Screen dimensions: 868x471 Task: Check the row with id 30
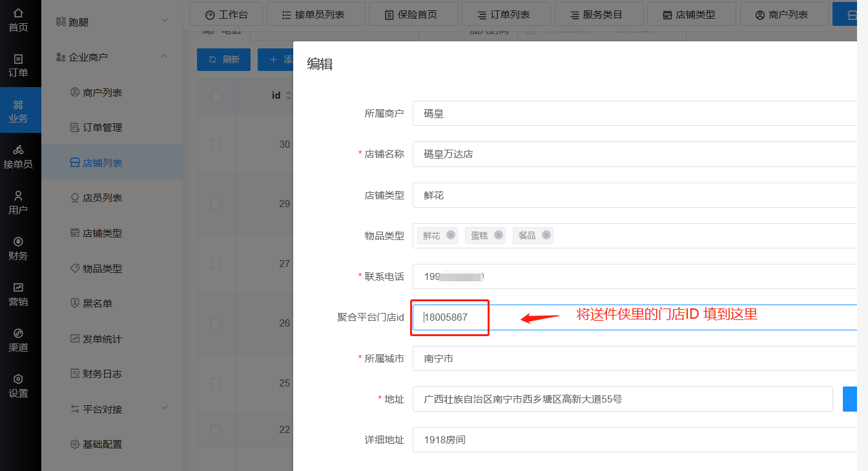click(x=216, y=144)
